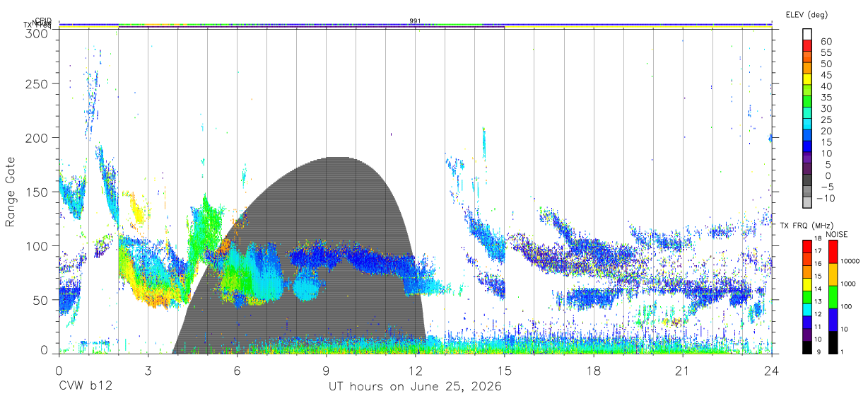Click the ELEV scale label '30'
The width and height of the screenshot is (868, 401).
[x=825, y=108]
